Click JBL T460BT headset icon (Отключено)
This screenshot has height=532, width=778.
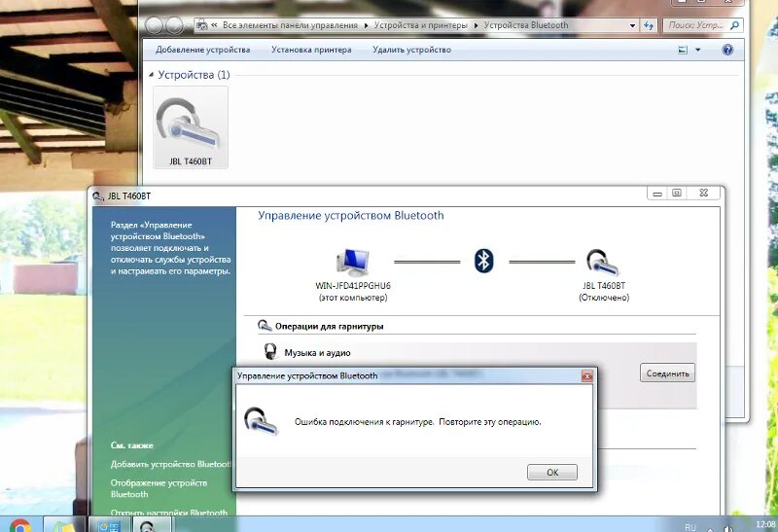pyautogui.click(x=603, y=263)
